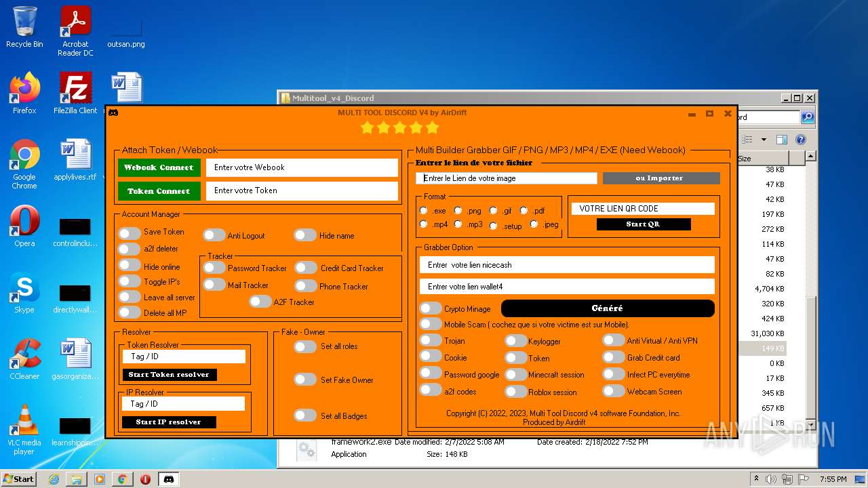Select the .mp3 format radio button
868x488 pixels.
458,224
